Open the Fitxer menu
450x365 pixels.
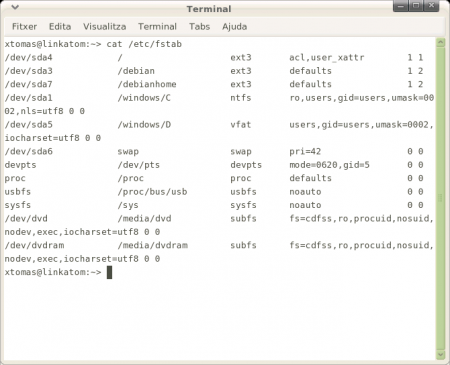pos(24,26)
